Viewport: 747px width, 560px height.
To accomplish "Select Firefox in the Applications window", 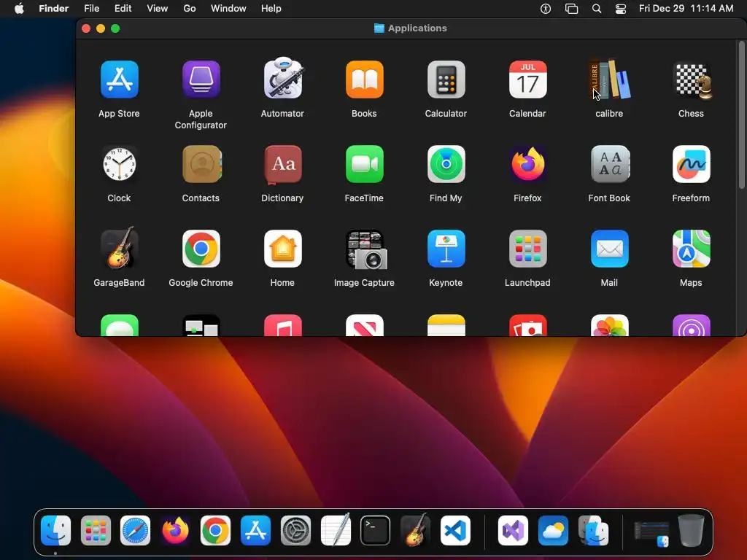I will pos(527,164).
